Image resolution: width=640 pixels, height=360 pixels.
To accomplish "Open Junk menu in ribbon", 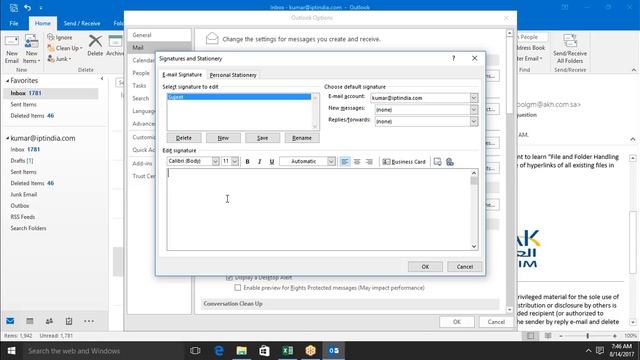I will (x=59, y=59).
